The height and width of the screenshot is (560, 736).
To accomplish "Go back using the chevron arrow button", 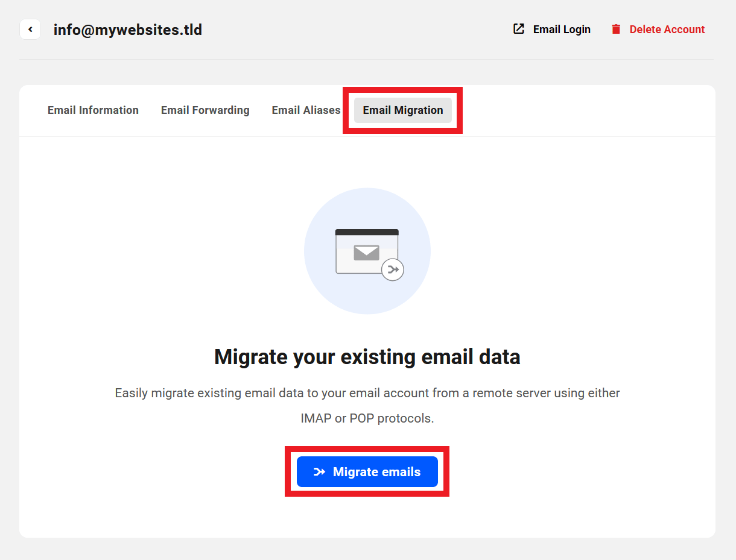I will pyautogui.click(x=30, y=29).
